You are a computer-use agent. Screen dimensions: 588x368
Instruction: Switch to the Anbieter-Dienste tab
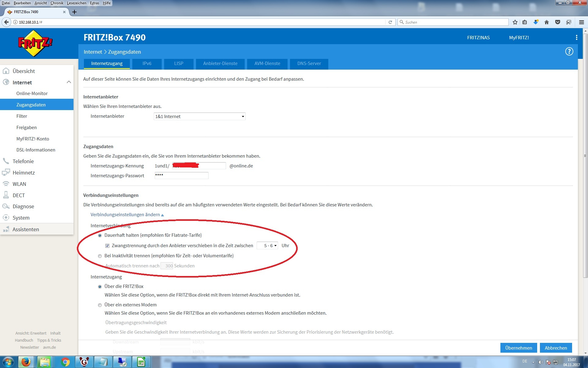[x=221, y=63]
